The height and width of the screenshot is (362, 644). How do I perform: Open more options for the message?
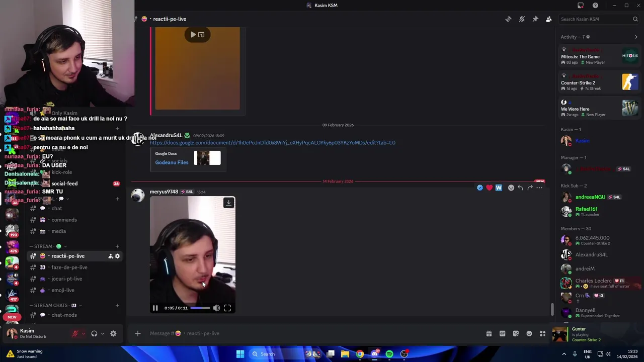point(539,188)
